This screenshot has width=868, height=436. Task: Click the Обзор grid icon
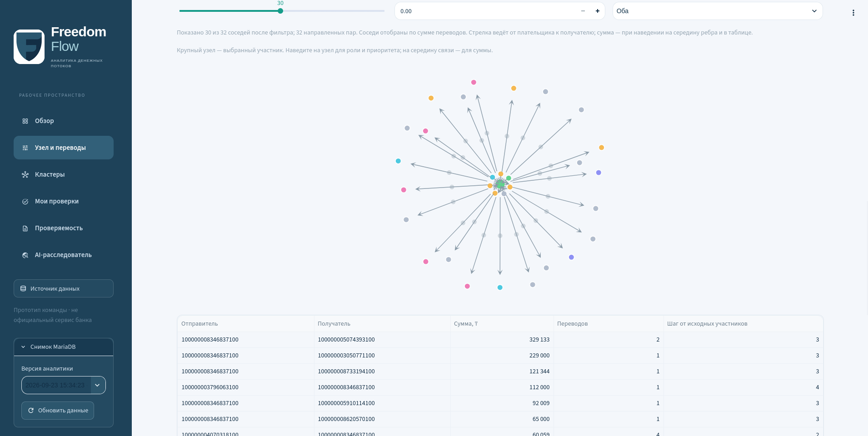coord(25,121)
